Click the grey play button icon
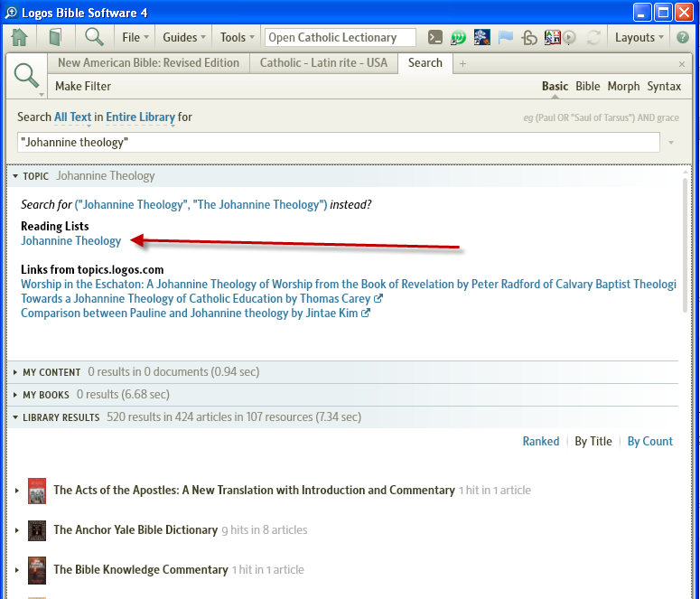700x599 pixels. [x=569, y=38]
